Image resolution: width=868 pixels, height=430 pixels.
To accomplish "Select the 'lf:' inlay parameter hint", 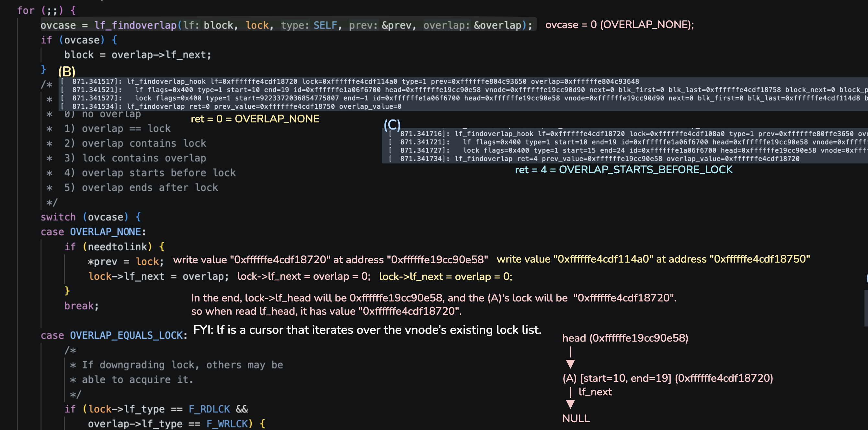I will tap(191, 25).
